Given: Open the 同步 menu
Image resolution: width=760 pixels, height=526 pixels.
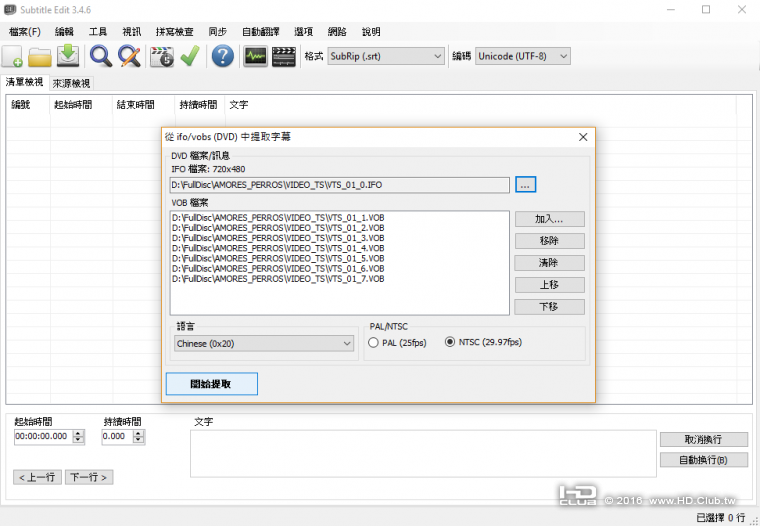Looking at the screenshot, I should (218, 32).
